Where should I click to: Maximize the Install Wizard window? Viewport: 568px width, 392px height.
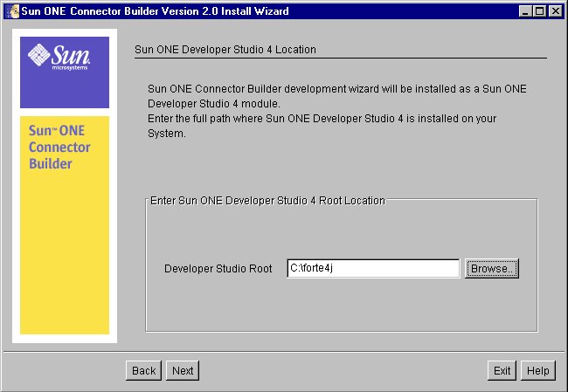pyautogui.click(x=539, y=11)
